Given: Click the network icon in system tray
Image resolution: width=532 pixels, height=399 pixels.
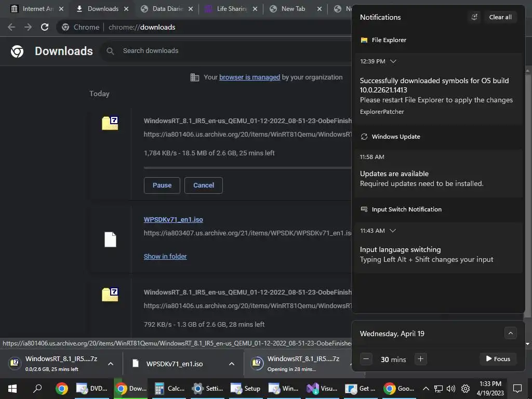Looking at the screenshot, I should coord(438,389).
